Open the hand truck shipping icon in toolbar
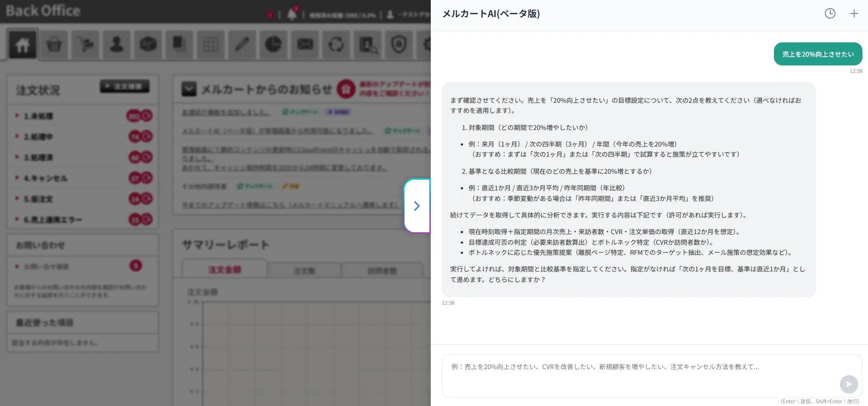 (85, 45)
